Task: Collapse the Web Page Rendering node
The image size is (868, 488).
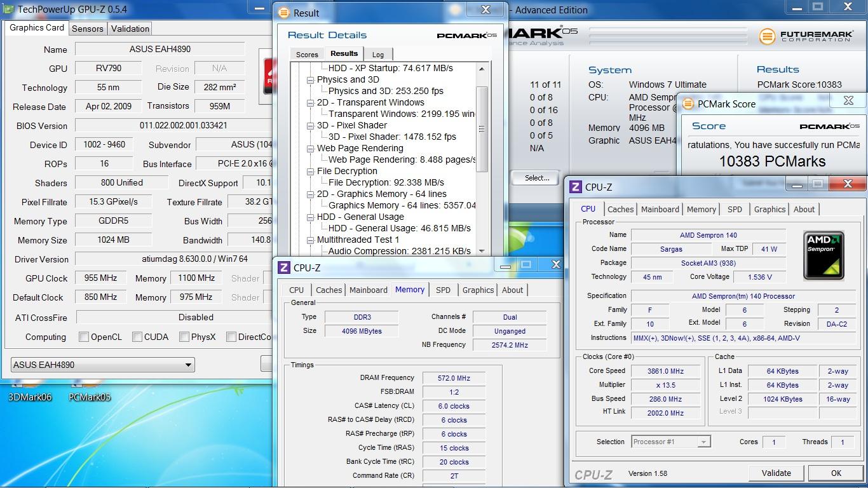Action: pyautogui.click(x=311, y=149)
